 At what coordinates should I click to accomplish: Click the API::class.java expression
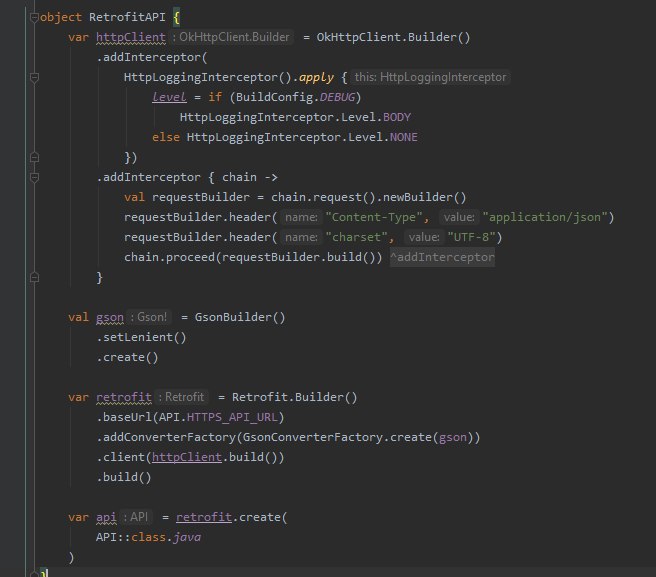coord(149,537)
